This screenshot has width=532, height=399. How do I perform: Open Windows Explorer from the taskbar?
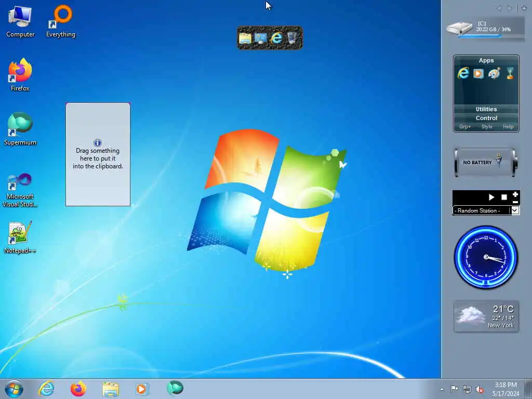click(111, 389)
